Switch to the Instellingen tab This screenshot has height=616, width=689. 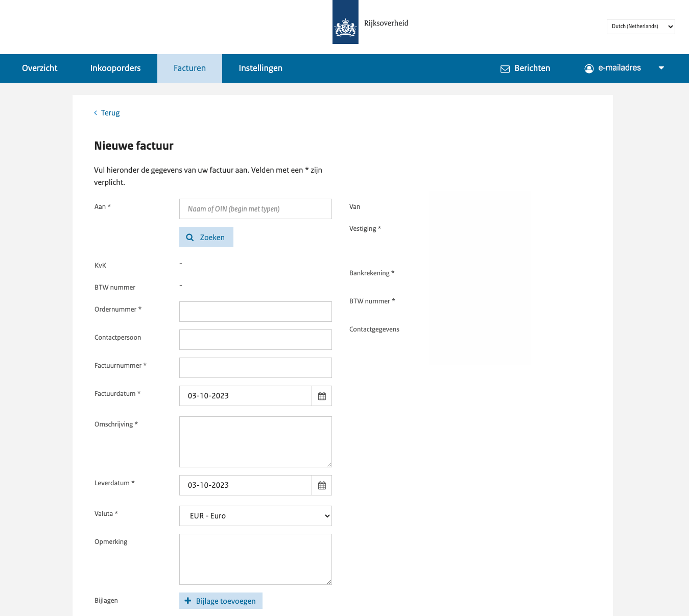(x=260, y=68)
